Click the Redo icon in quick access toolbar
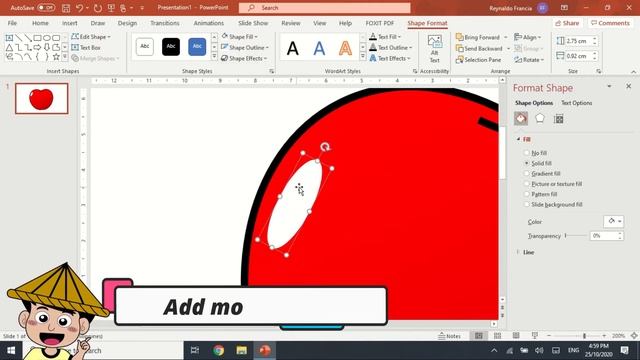 98,8
